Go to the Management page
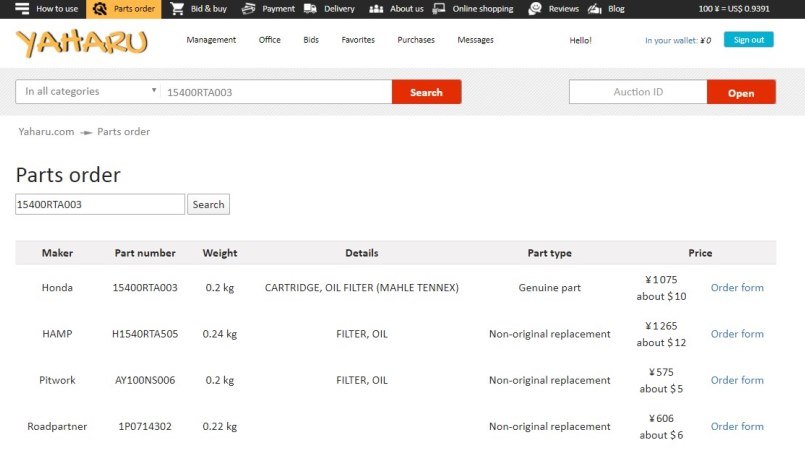This screenshot has height=461, width=805. [211, 40]
